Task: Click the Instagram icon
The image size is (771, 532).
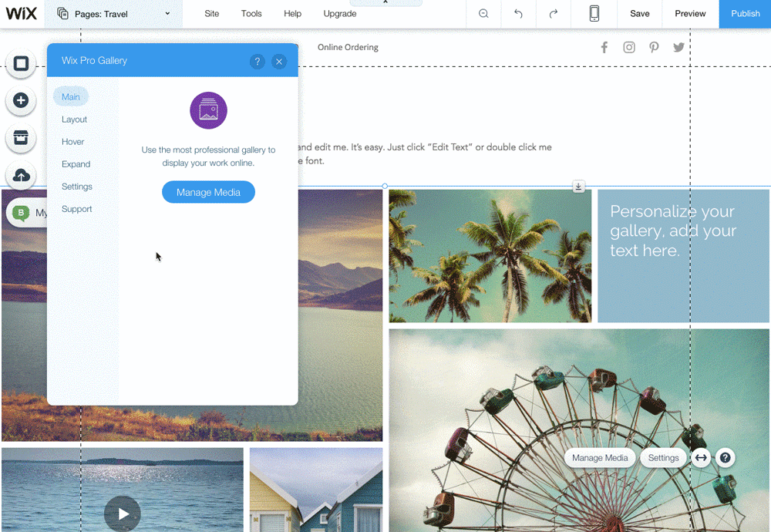Action: (629, 47)
